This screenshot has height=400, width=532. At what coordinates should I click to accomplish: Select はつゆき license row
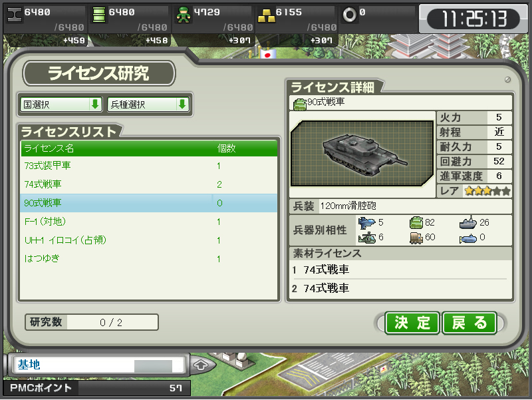click(148, 259)
